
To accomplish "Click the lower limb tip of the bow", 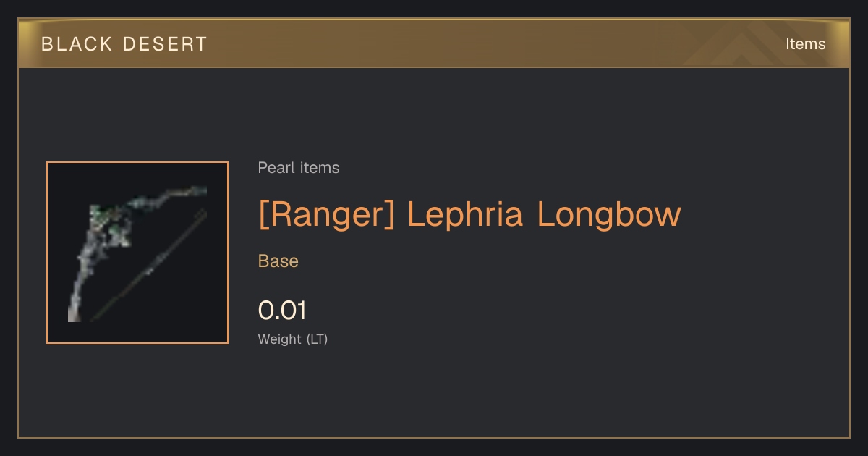I will (x=74, y=311).
